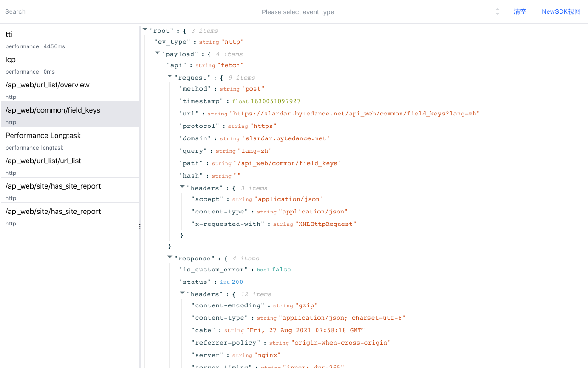Click the 清空 clear button

click(520, 12)
